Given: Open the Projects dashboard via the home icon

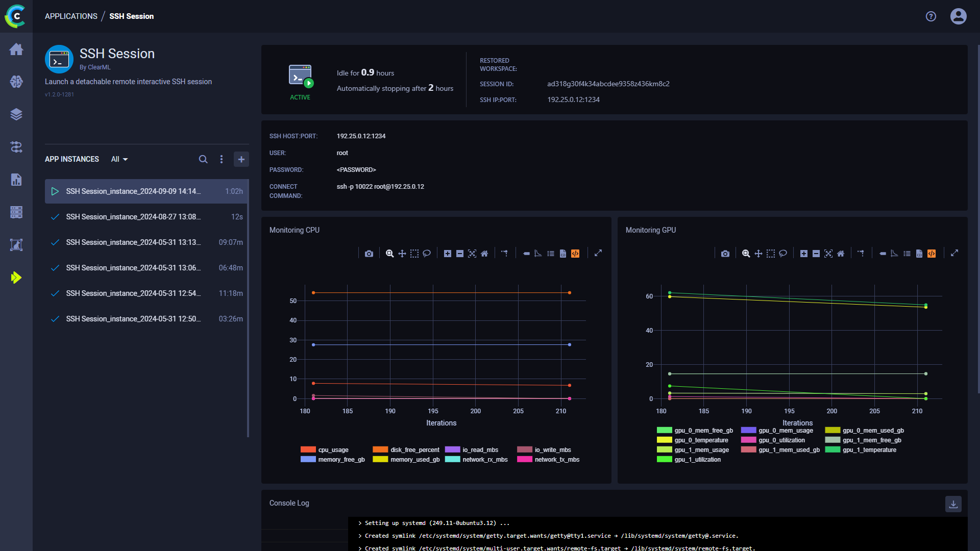Looking at the screenshot, I should [x=16, y=49].
